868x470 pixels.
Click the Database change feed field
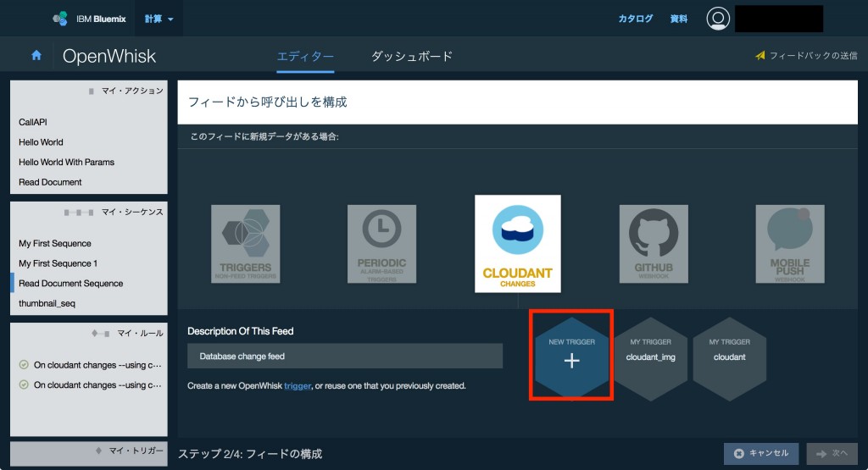345,356
